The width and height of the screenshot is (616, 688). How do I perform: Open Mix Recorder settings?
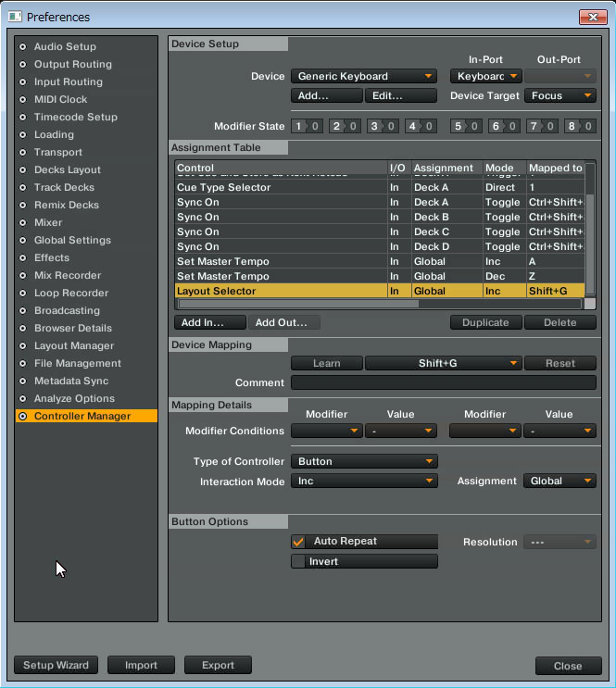68,275
